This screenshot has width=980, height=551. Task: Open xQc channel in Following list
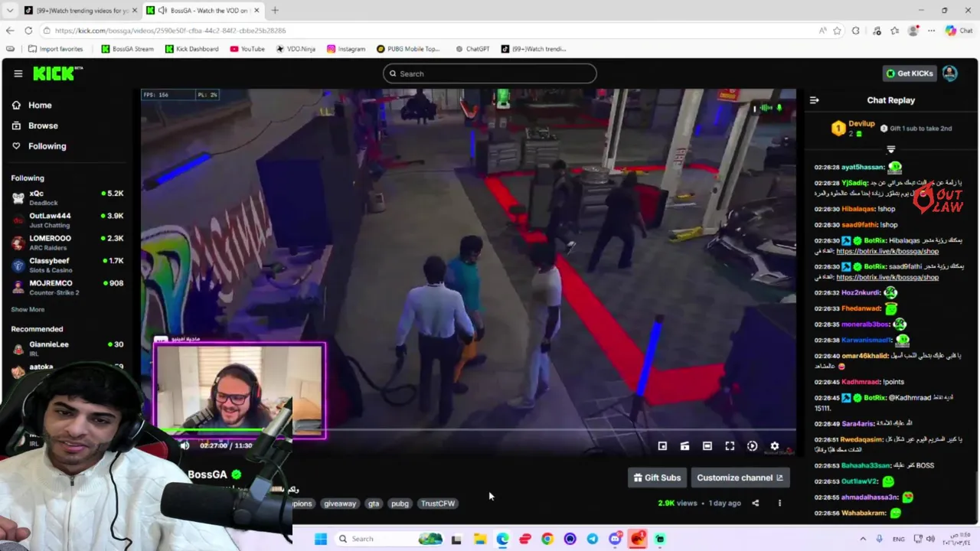pos(67,197)
